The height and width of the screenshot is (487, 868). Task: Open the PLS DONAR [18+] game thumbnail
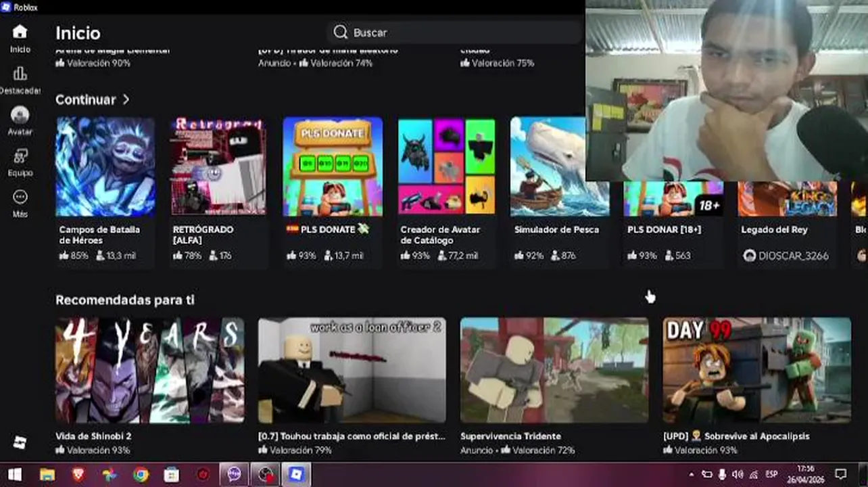(673, 199)
